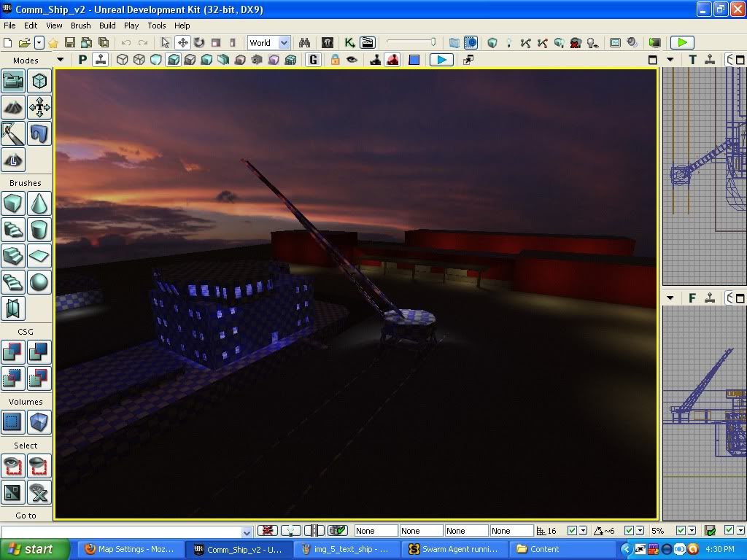Create a Sheet builder brush
This screenshot has width=747, height=560.
[x=39, y=256]
